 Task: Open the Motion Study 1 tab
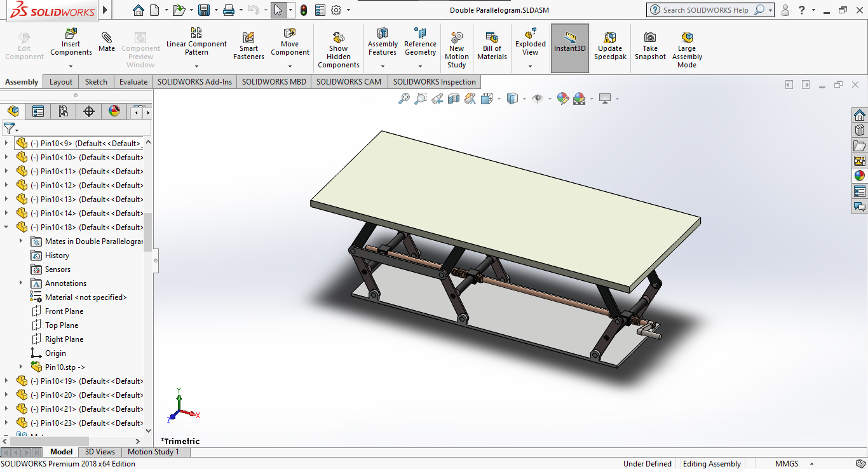point(153,452)
